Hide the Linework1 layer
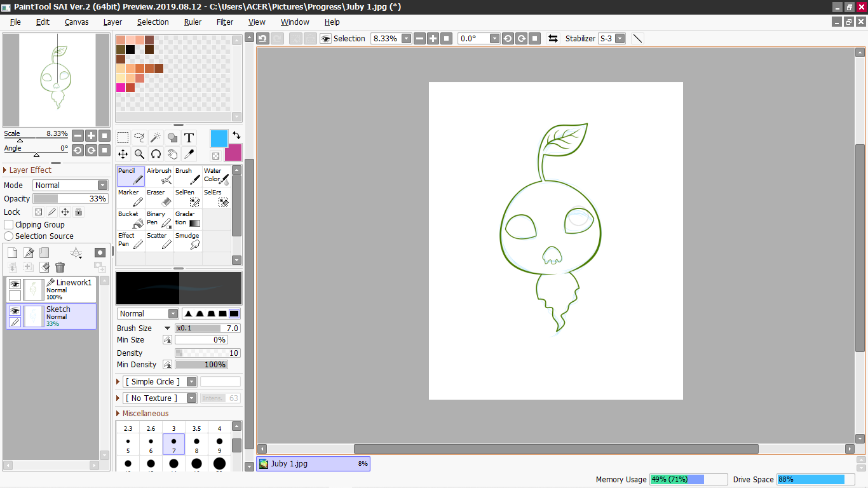 coord(15,285)
